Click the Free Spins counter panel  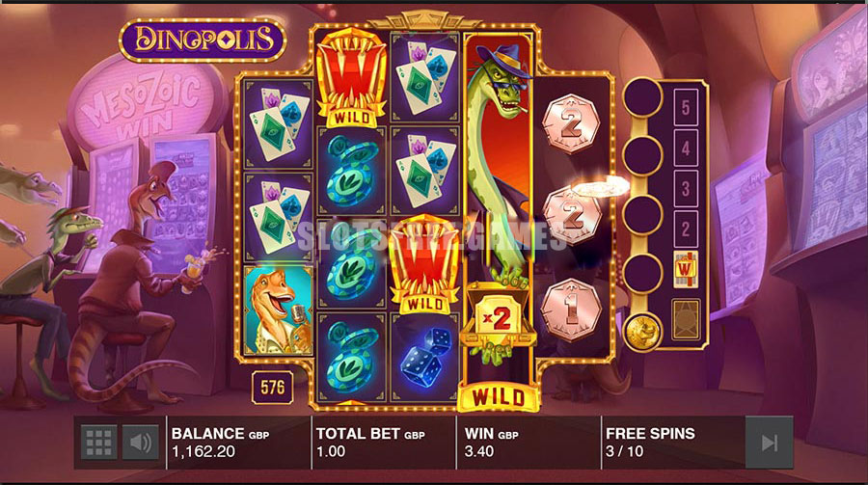tap(672, 443)
